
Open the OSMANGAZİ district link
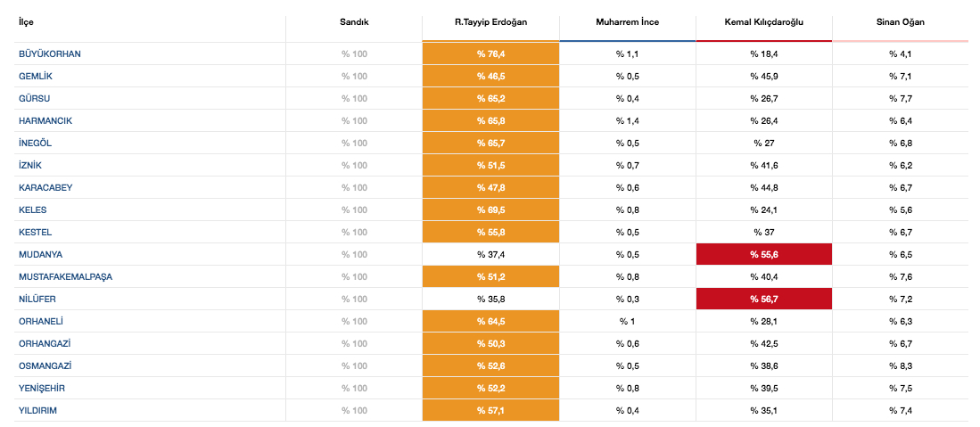[45, 366]
